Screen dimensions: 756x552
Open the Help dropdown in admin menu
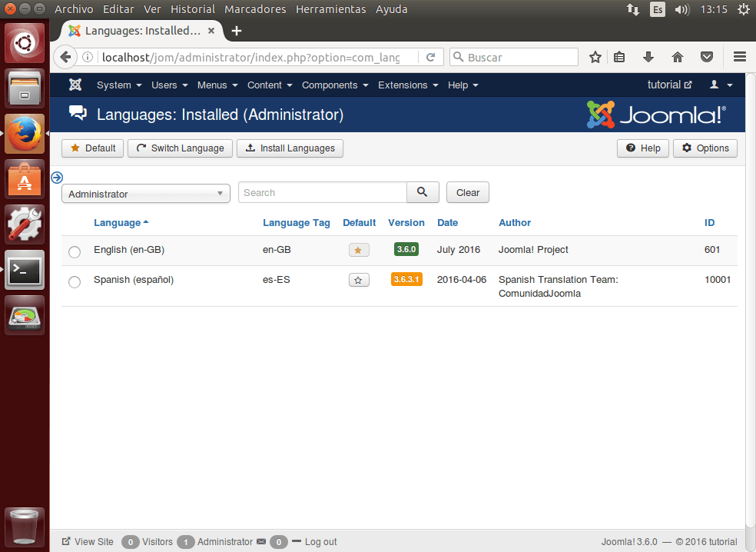[463, 85]
